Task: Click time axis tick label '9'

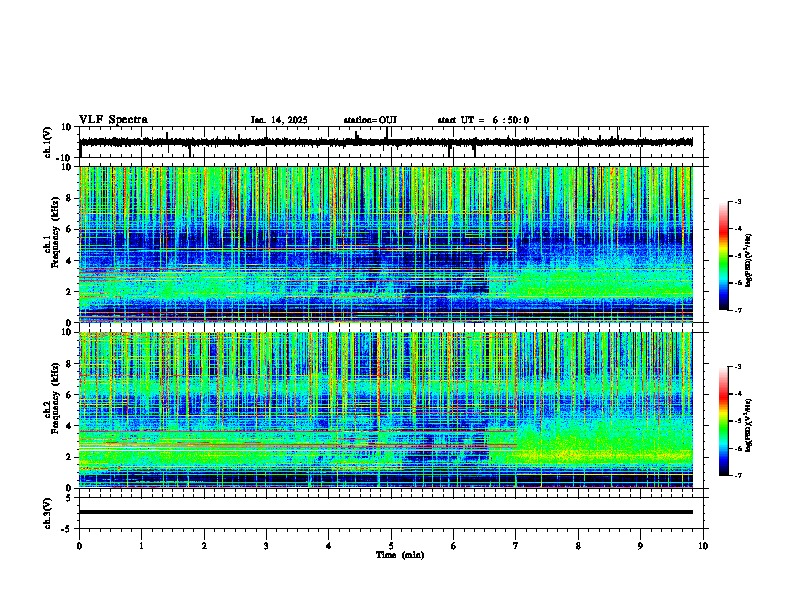Action: pos(640,546)
